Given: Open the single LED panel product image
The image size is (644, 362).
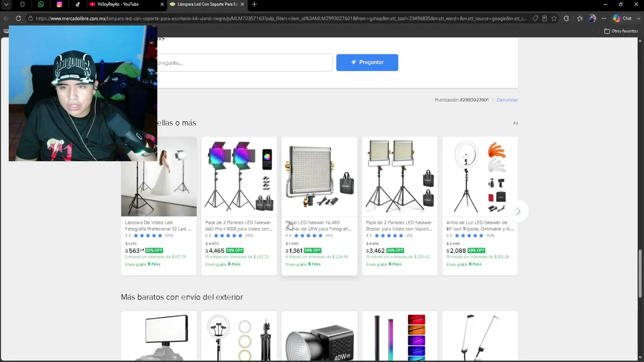Looking at the screenshot, I should (319, 176).
